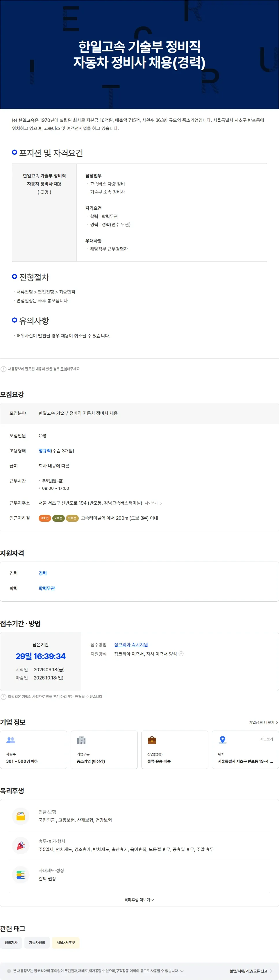Click the 정비기사 tag

pos(11,942)
